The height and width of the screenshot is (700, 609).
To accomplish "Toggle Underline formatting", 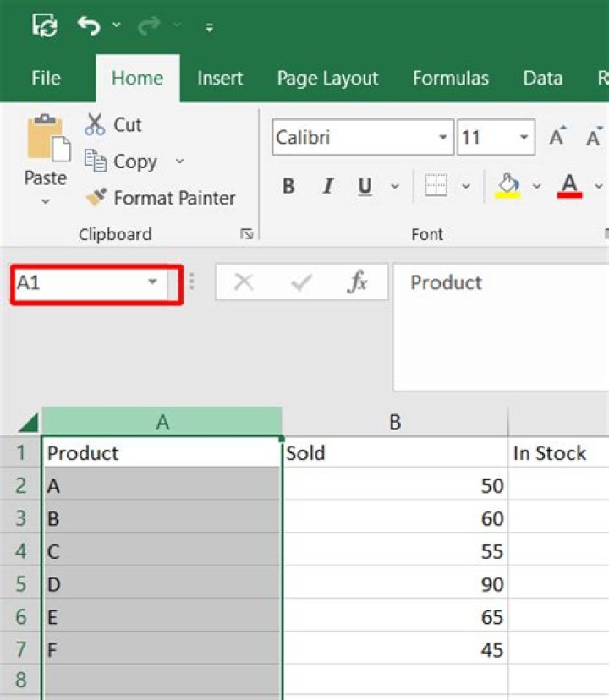I will click(365, 186).
